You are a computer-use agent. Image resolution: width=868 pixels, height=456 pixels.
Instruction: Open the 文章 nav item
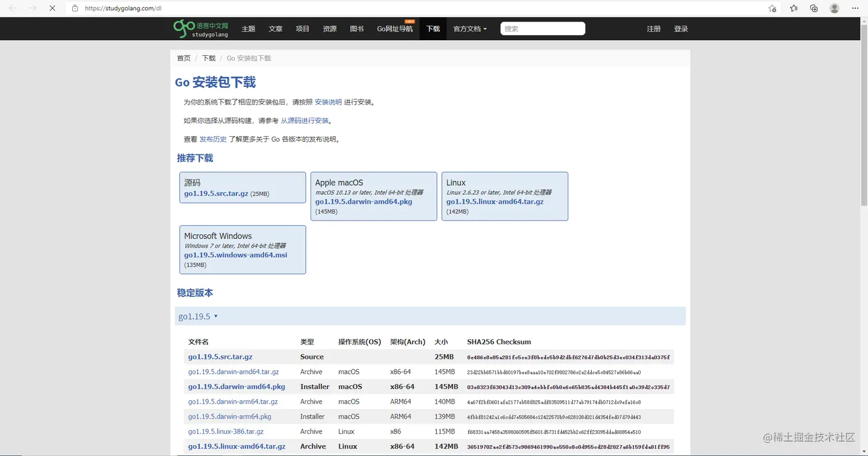coord(276,29)
